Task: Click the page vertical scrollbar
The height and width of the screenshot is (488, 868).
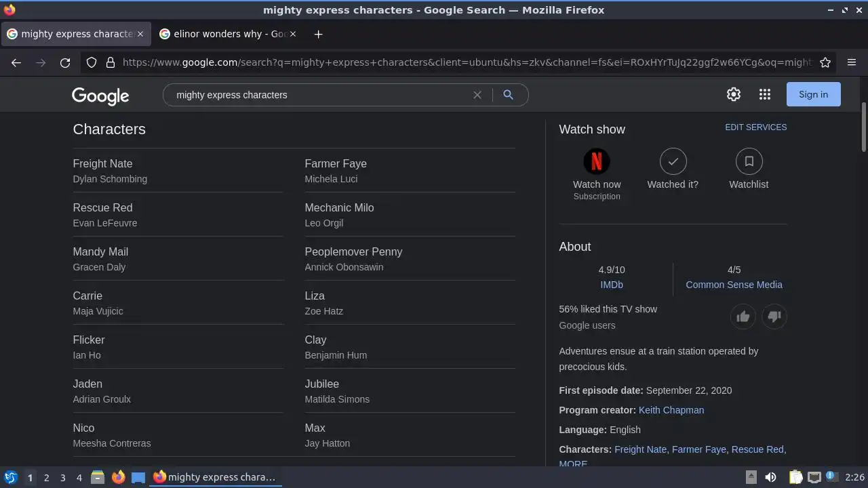Action: tap(863, 127)
